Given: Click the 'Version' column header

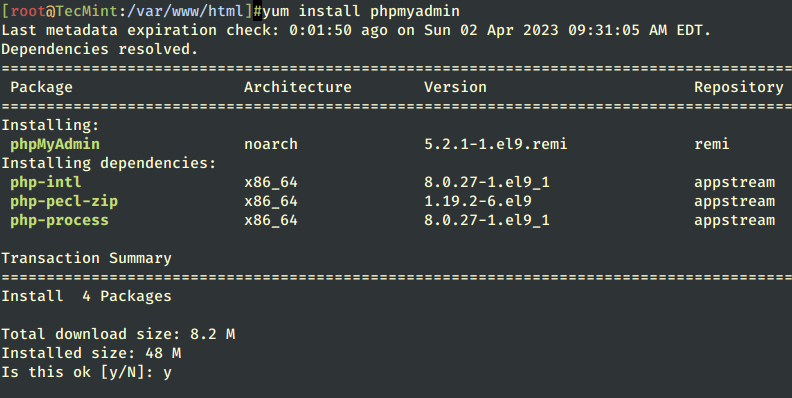Looking at the screenshot, I should coord(455,87).
